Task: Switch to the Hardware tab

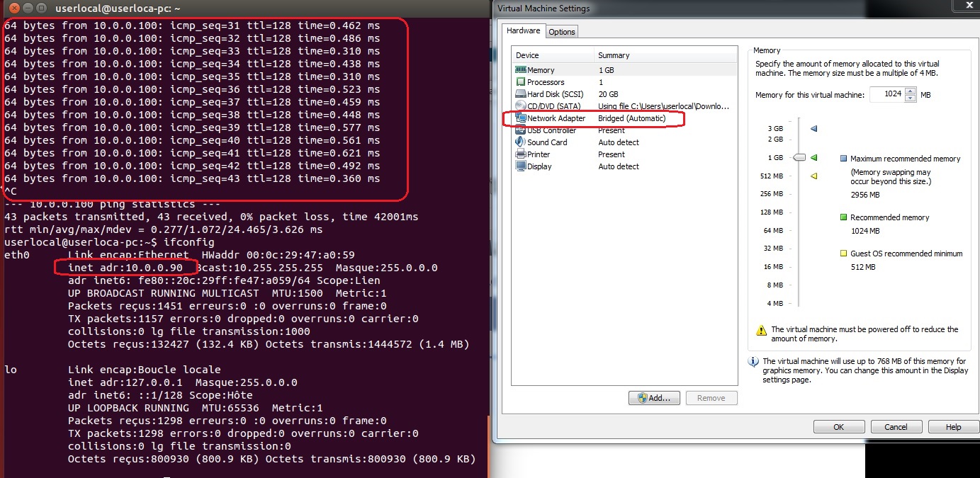Action: (523, 31)
